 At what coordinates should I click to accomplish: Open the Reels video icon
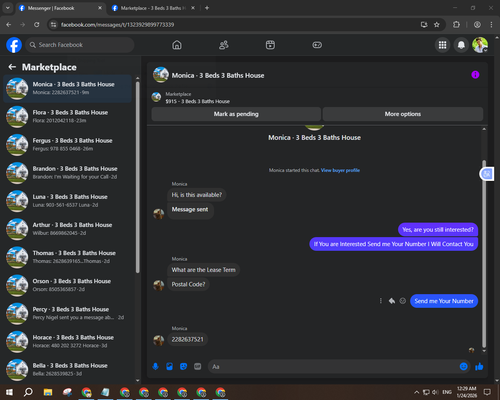[270, 45]
